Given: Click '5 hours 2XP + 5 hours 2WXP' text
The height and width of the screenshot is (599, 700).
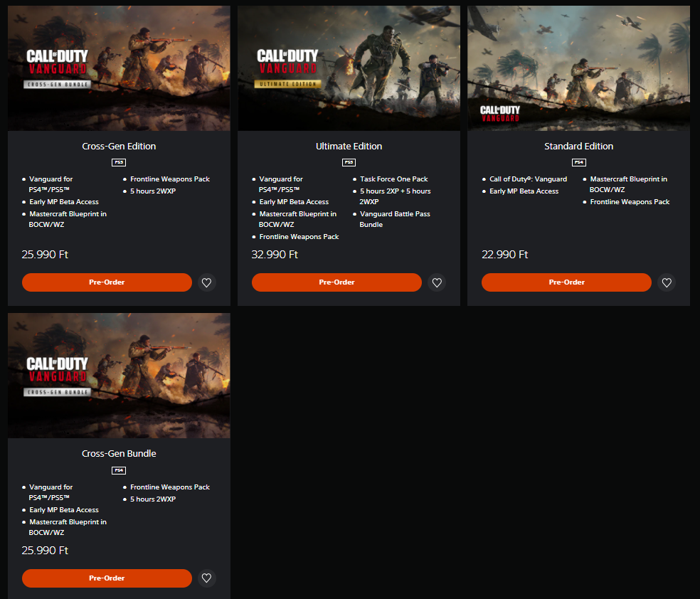Looking at the screenshot, I should point(395,196).
